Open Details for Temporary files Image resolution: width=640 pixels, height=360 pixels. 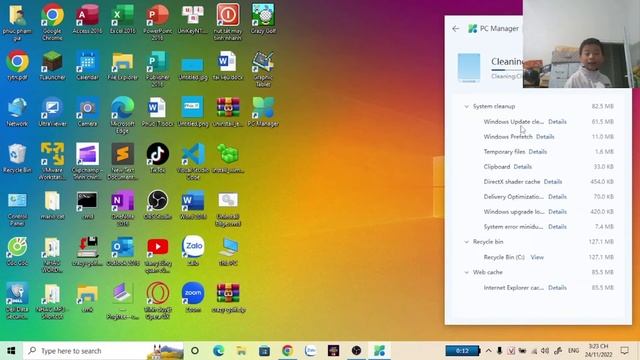tap(538, 152)
